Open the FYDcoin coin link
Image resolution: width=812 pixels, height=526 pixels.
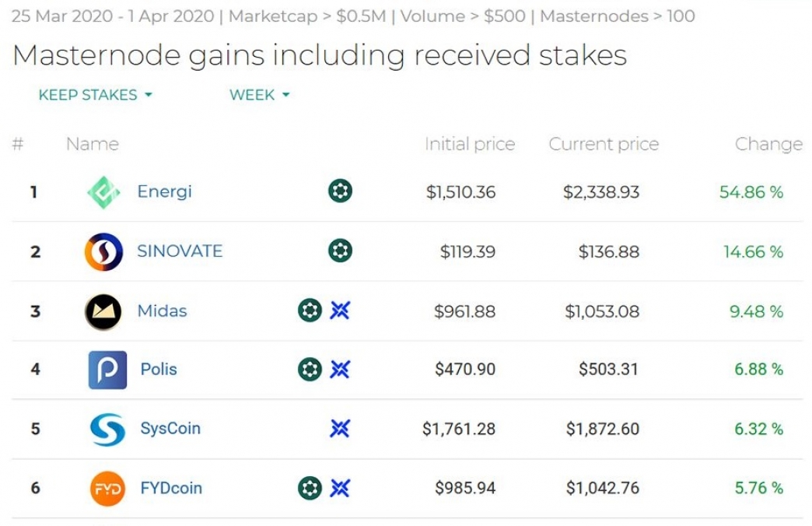(x=171, y=489)
